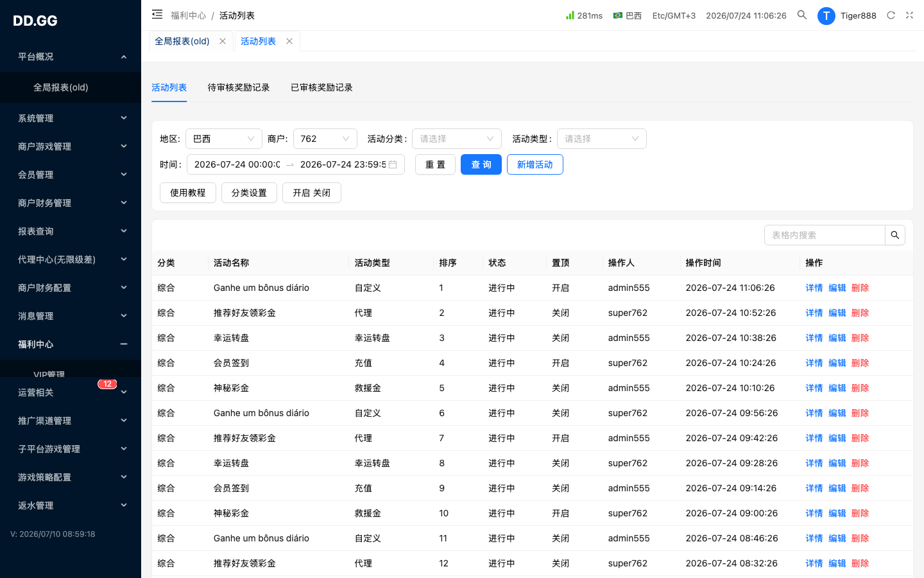Open the calendar icon in the time range
This screenshot has width=924, height=578.
pyautogui.click(x=393, y=164)
